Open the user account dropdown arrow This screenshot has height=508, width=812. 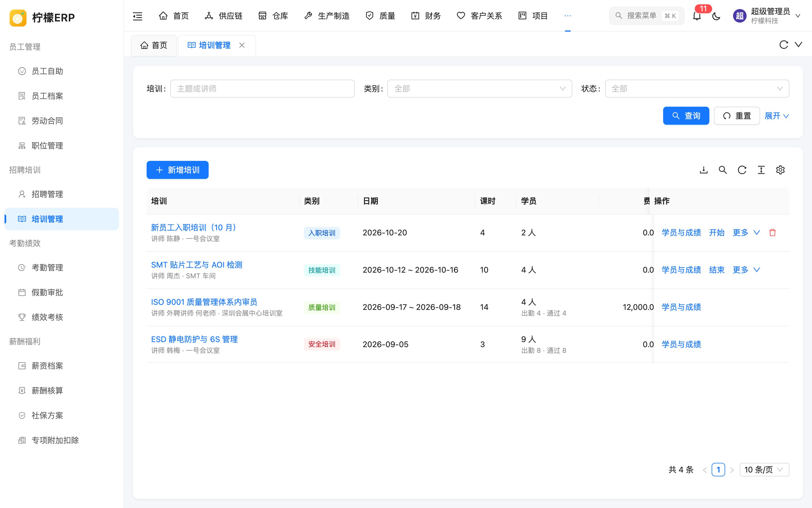click(x=798, y=16)
